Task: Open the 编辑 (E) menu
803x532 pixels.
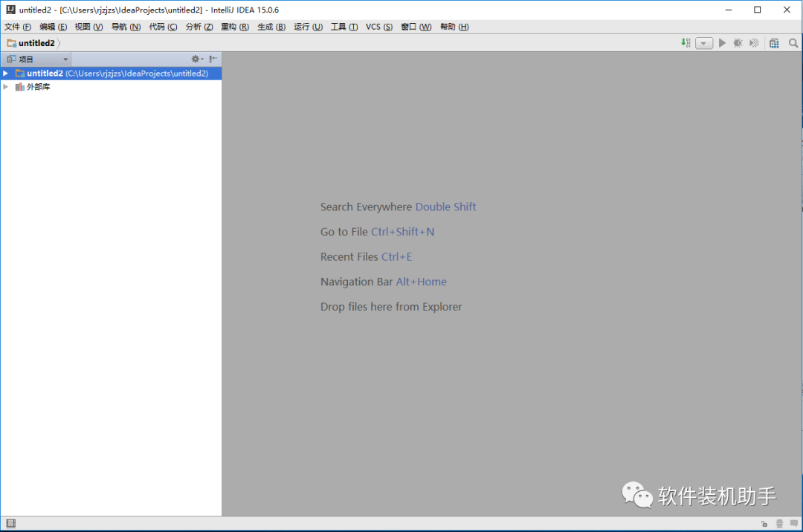Action: [54, 27]
